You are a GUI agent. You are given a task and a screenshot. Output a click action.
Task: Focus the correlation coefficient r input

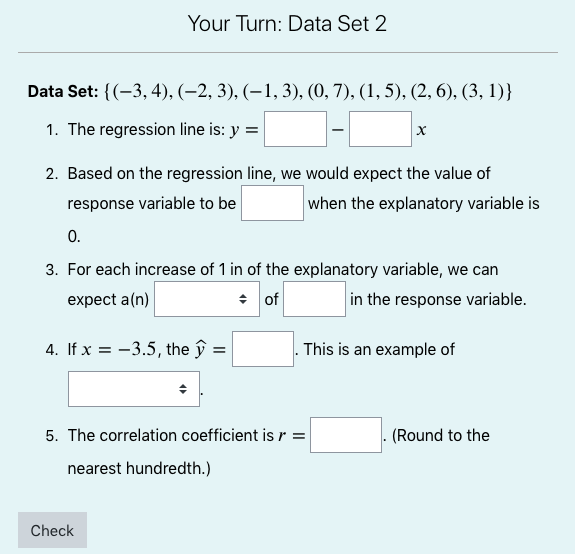coord(346,435)
